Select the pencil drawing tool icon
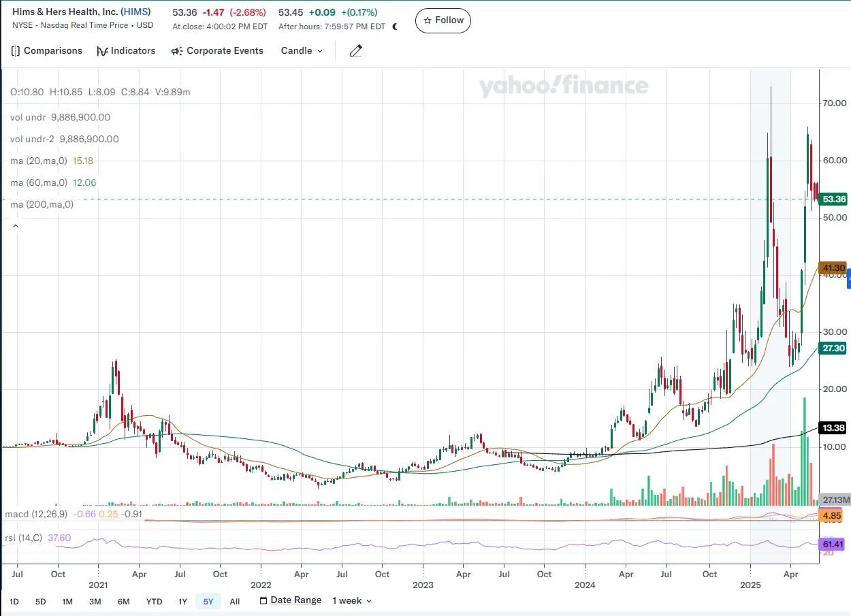 [355, 51]
